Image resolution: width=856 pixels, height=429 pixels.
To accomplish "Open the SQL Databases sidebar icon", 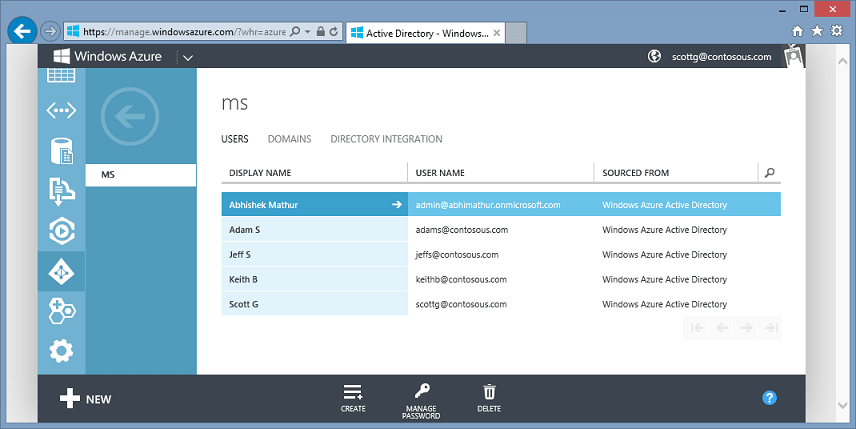I will pos(61,151).
